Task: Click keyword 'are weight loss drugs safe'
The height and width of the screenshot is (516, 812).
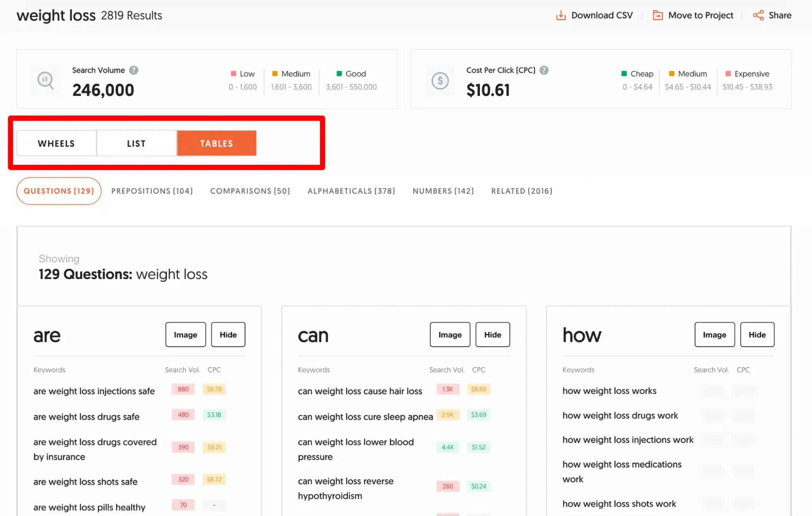Action: point(87,417)
